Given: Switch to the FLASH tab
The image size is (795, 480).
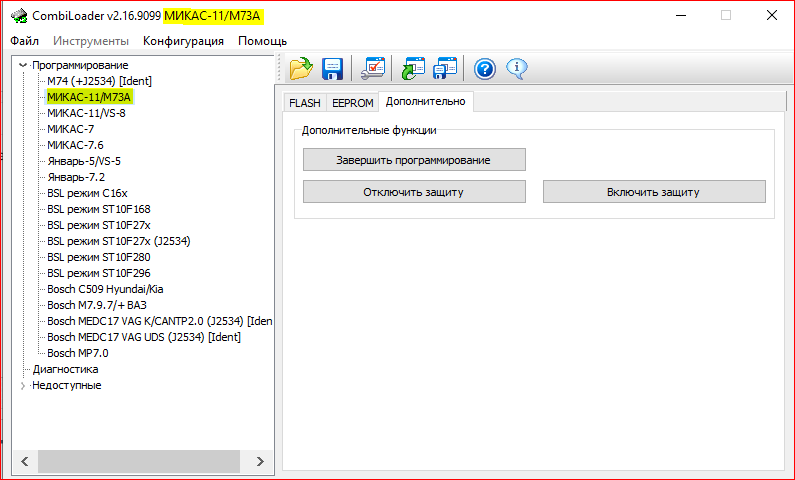Looking at the screenshot, I should 304,102.
